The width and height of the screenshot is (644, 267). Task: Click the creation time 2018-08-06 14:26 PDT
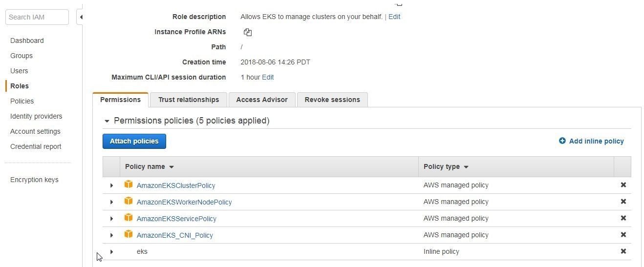pyautogui.click(x=275, y=62)
